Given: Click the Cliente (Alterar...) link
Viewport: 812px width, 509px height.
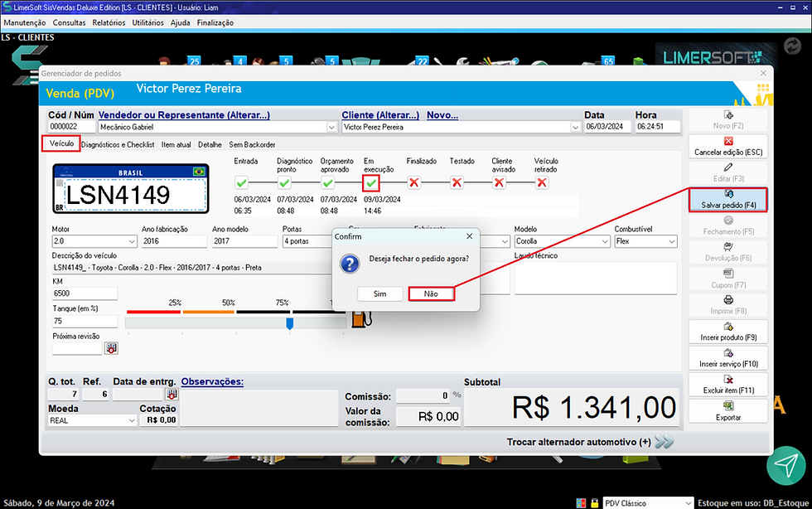Looking at the screenshot, I should point(380,115).
